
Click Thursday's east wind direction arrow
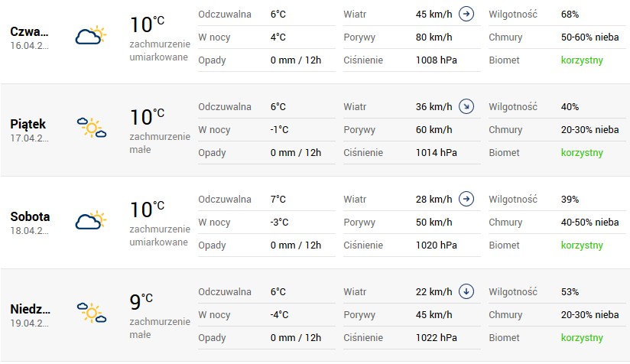click(x=467, y=14)
